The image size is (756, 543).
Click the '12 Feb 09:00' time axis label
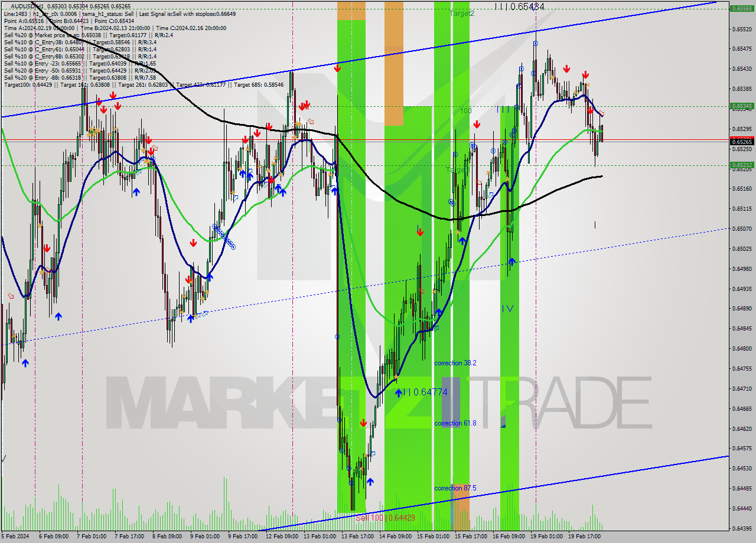point(282,537)
